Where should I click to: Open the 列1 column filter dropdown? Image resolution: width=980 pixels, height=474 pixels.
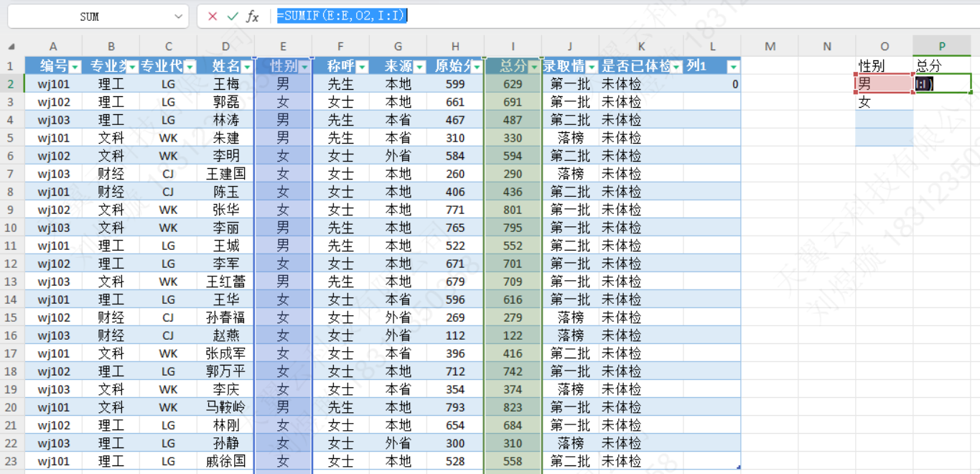click(733, 67)
